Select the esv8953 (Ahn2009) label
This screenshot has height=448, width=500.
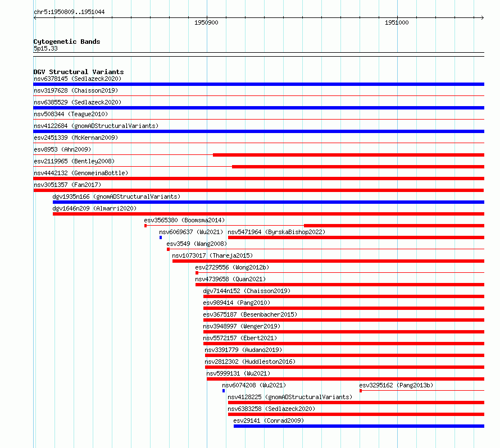pos(62,149)
